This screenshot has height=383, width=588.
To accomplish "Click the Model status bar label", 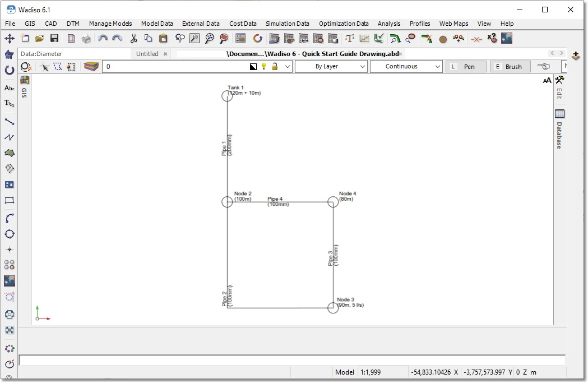I will [x=345, y=372].
